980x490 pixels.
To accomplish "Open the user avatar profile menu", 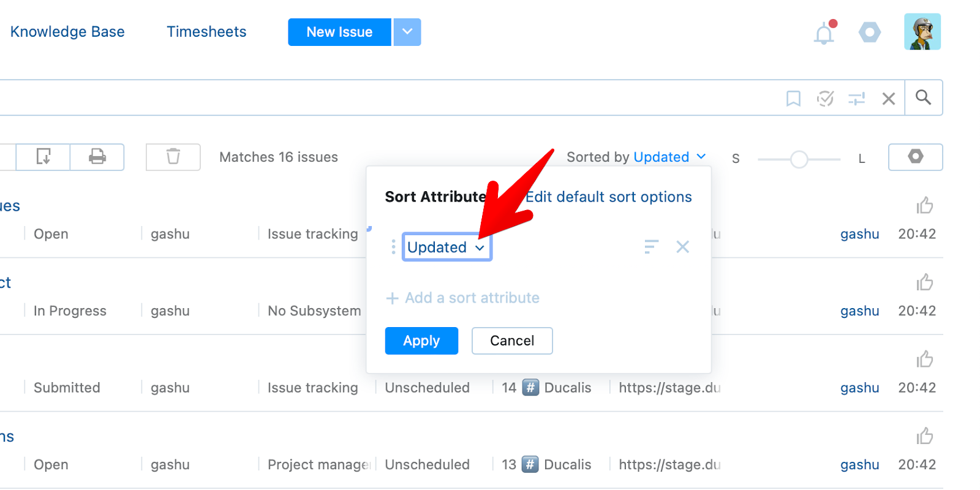I will [922, 32].
